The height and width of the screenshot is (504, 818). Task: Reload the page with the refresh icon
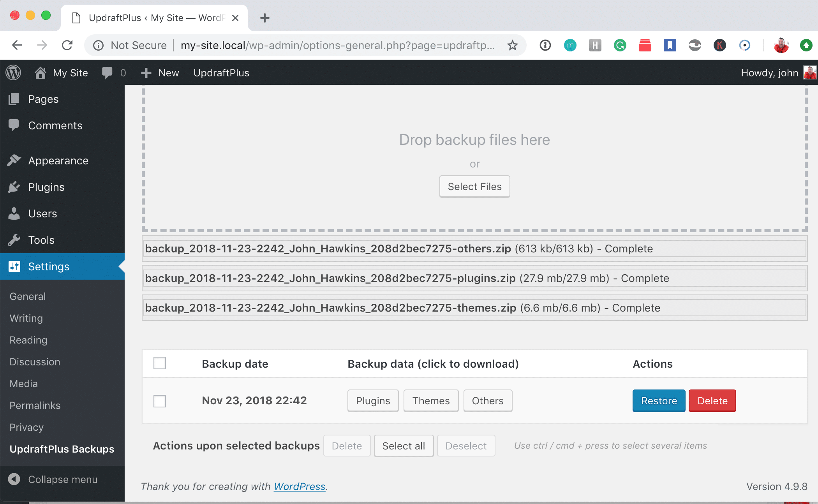tap(67, 46)
